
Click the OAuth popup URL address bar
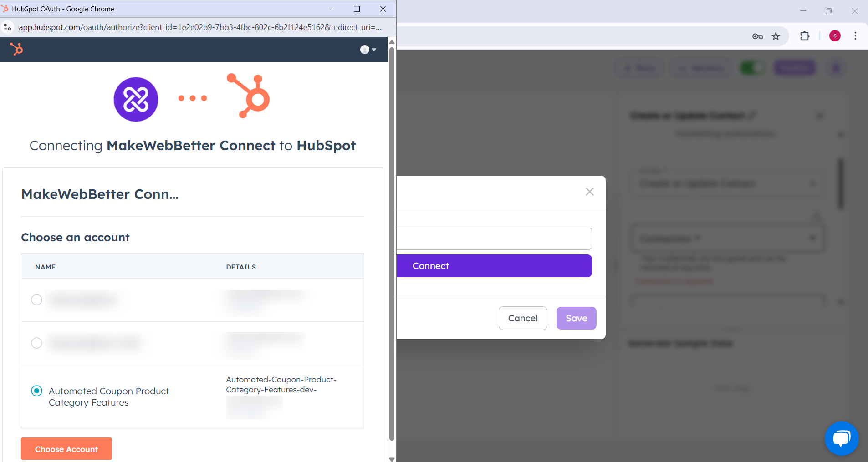(200, 27)
